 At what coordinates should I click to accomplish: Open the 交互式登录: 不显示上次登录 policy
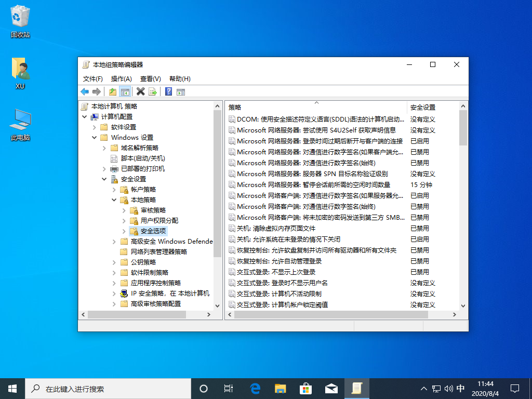pos(275,272)
